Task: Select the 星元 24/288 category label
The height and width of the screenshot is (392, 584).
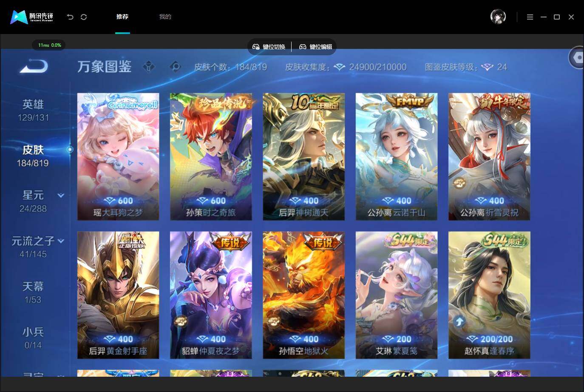Action: pos(33,201)
